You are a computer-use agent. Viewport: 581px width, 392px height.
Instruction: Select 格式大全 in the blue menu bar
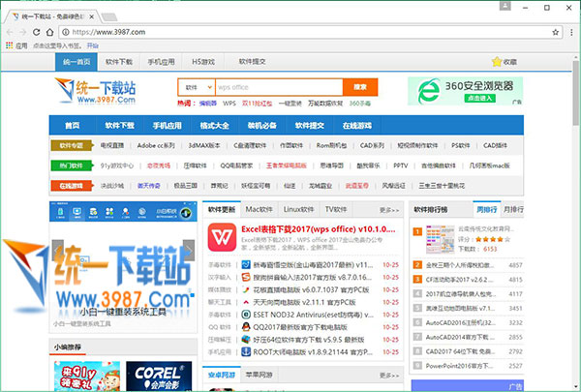pos(215,126)
